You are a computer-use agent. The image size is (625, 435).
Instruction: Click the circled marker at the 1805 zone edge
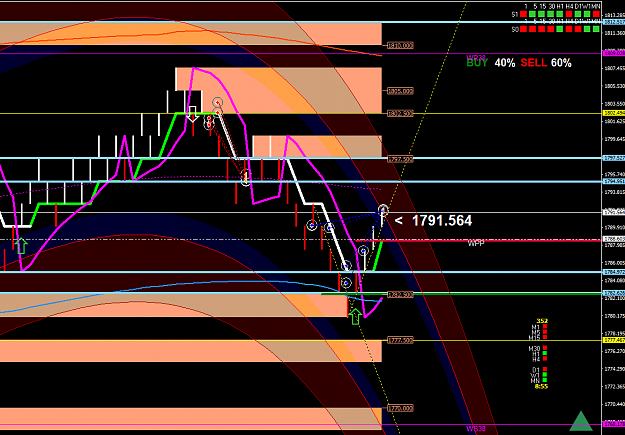click(217, 102)
